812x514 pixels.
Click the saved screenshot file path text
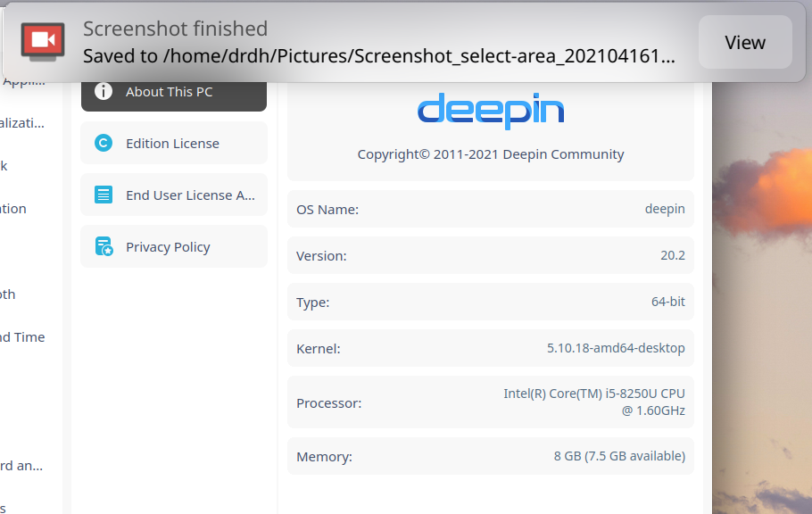click(x=378, y=55)
